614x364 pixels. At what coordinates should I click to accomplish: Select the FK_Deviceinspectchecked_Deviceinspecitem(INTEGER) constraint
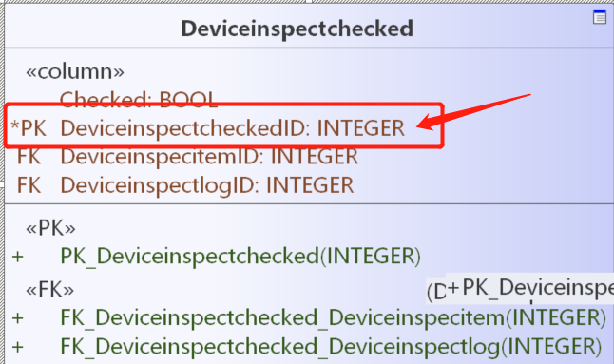tap(334, 317)
